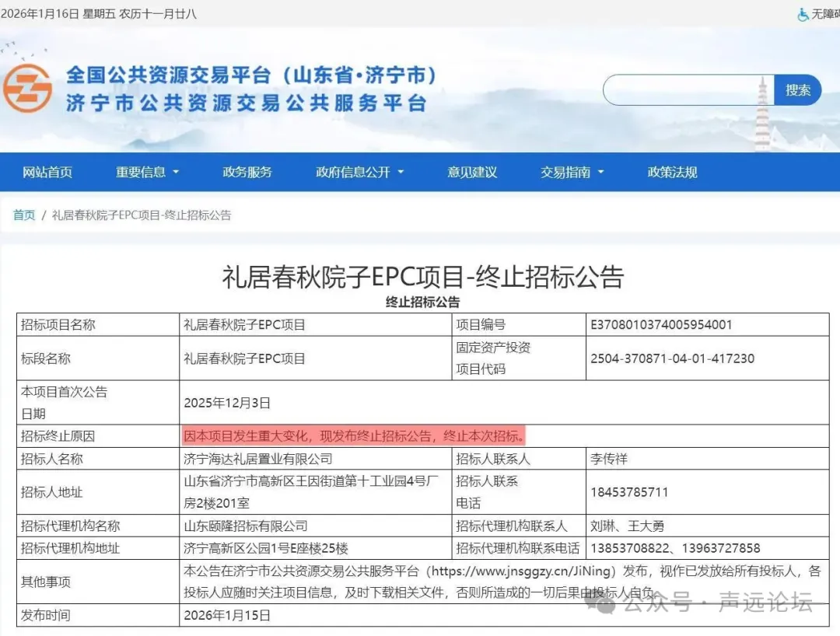Open the 政策法规 menu item

click(x=672, y=172)
